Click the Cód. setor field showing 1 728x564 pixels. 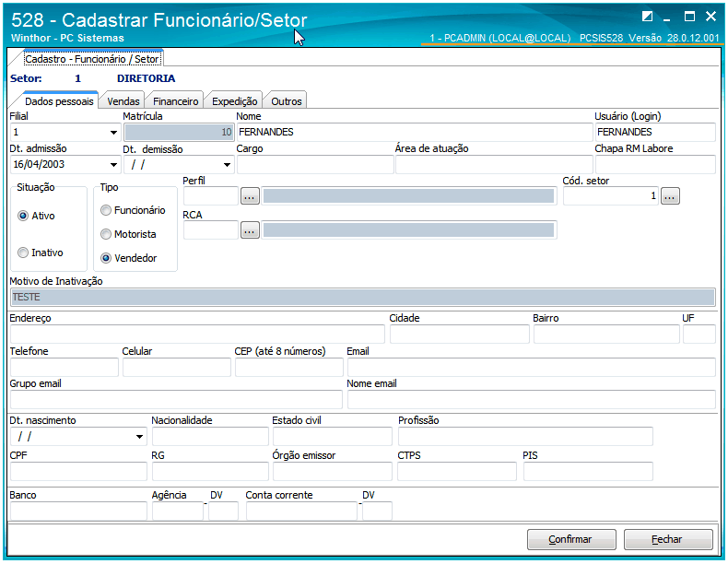pos(611,196)
